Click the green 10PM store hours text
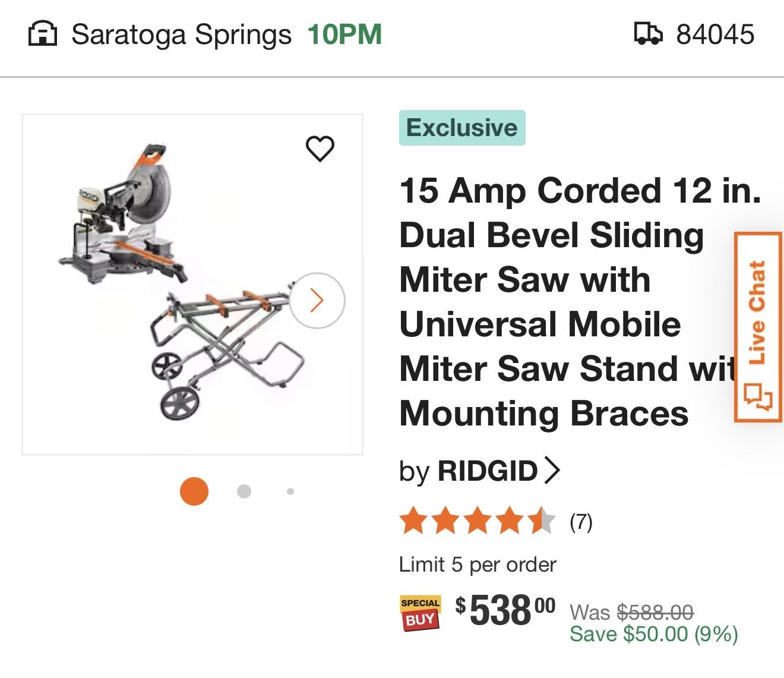The width and height of the screenshot is (784, 678). pos(344,34)
